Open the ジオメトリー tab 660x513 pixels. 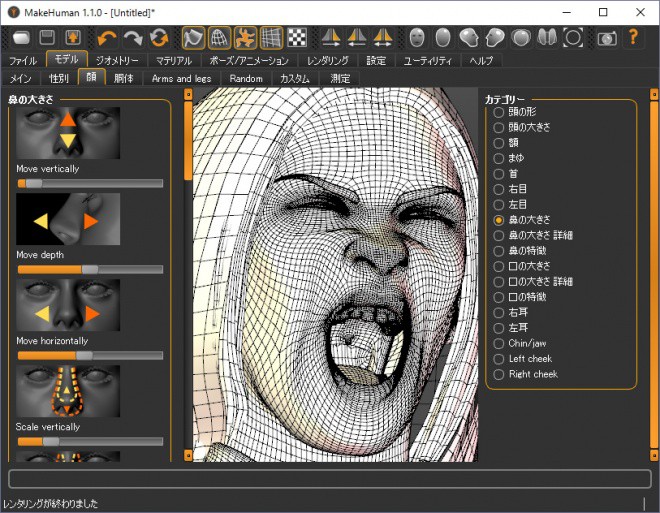click(117, 61)
